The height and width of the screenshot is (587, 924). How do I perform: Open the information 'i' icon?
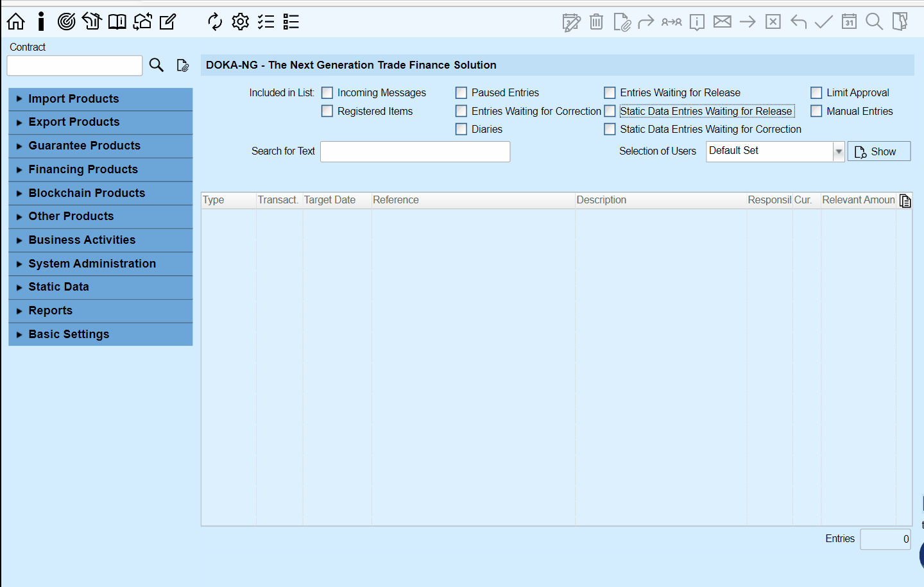(x=41, y=22)
